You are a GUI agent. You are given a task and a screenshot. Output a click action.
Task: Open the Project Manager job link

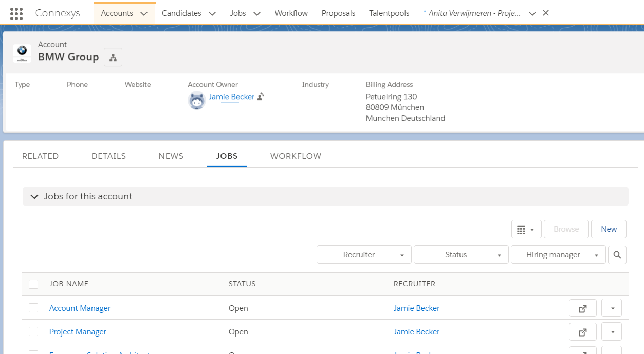click(x=78, y=332)
